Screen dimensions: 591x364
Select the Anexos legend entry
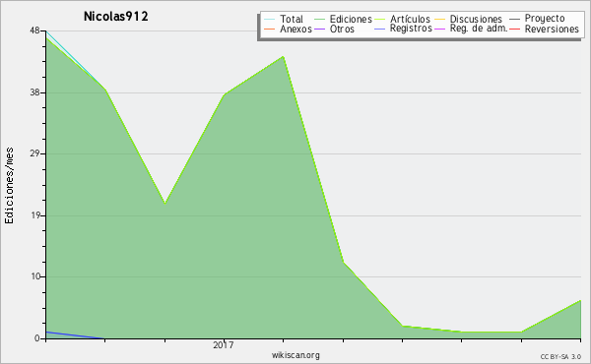(x=288, y=29)
